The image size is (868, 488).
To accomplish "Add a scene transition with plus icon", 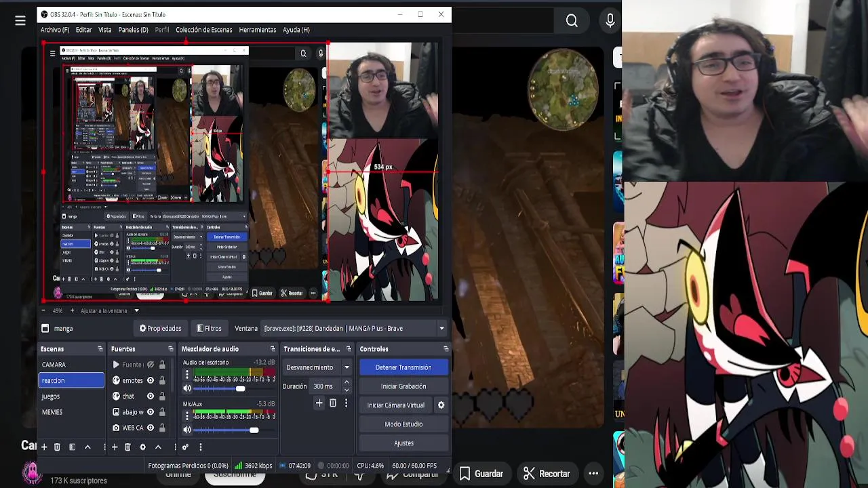I will tap(319, 403).
